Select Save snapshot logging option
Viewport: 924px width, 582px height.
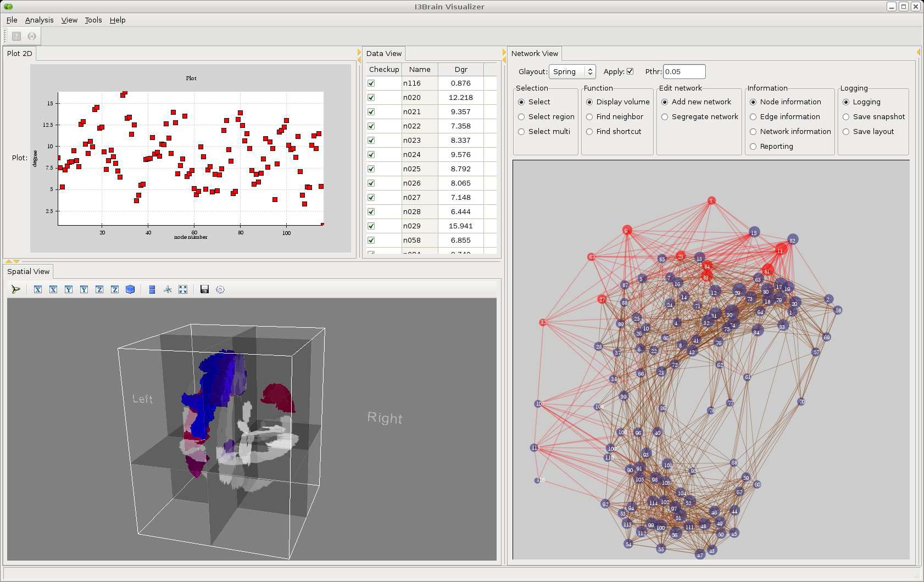click(x=873, y=117)
